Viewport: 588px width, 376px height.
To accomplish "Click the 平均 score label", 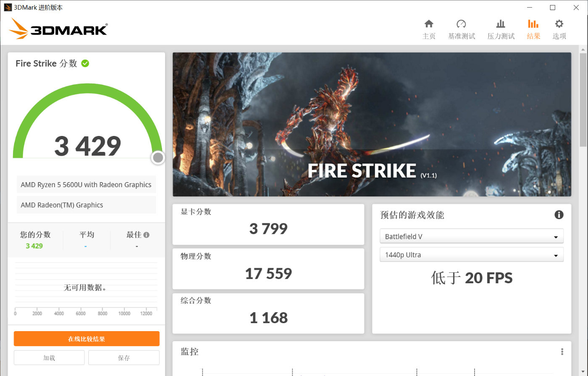I will point(87,235).
